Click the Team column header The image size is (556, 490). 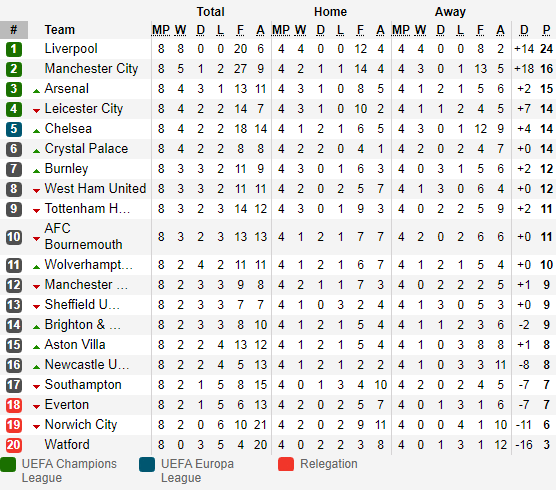click(60, 30)
